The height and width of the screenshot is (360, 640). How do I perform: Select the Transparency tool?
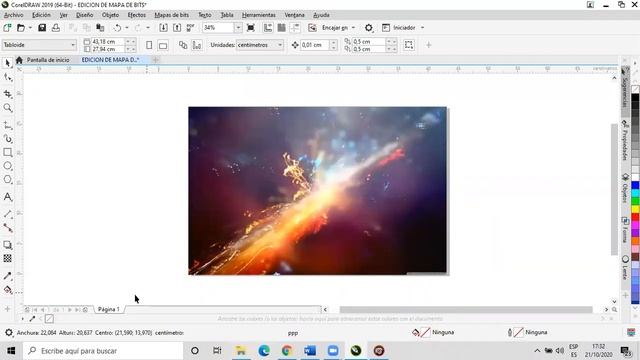(7, 258)
